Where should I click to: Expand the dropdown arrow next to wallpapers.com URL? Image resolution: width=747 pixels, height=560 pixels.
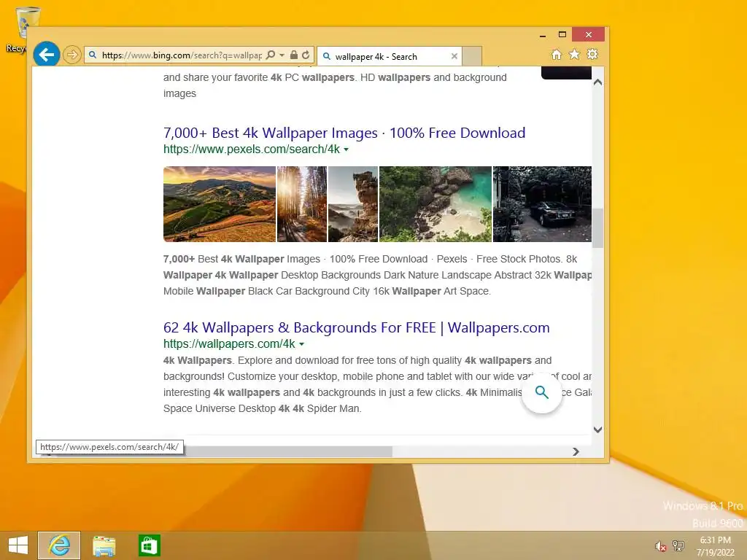coord(301,344)
